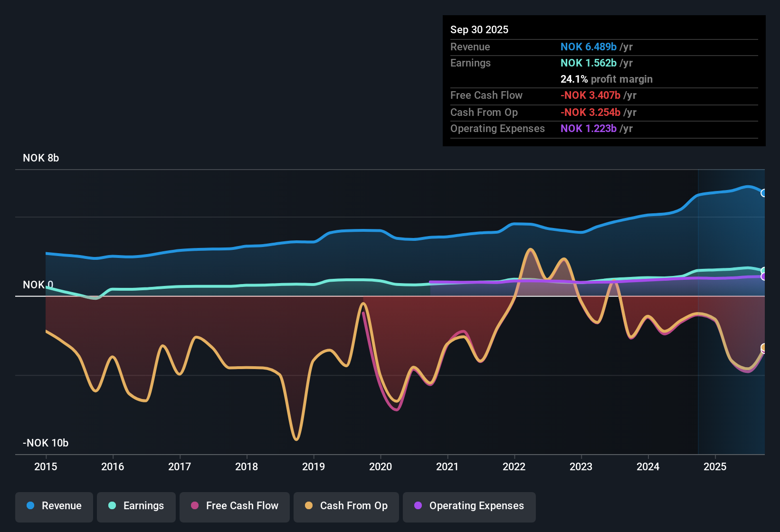Select the Revenue endpoint marker on the chart
This screenshot has height=532, width=780.
pyautogui.click(x=764, y=193)
